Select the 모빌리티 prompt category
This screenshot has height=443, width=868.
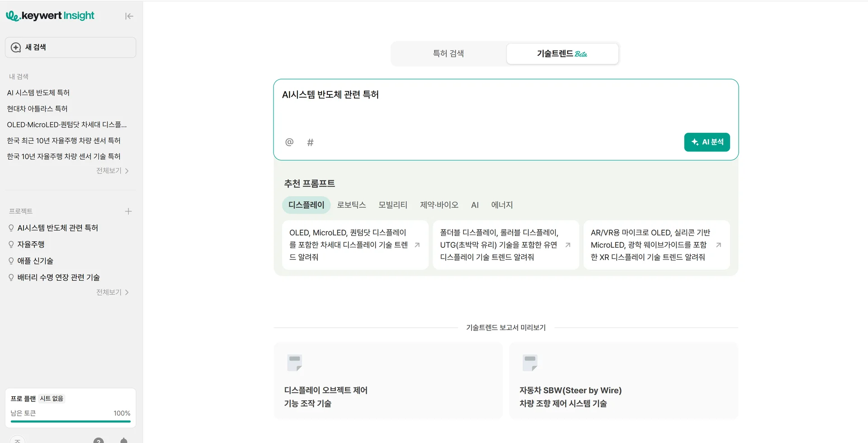tap(393, 205)
